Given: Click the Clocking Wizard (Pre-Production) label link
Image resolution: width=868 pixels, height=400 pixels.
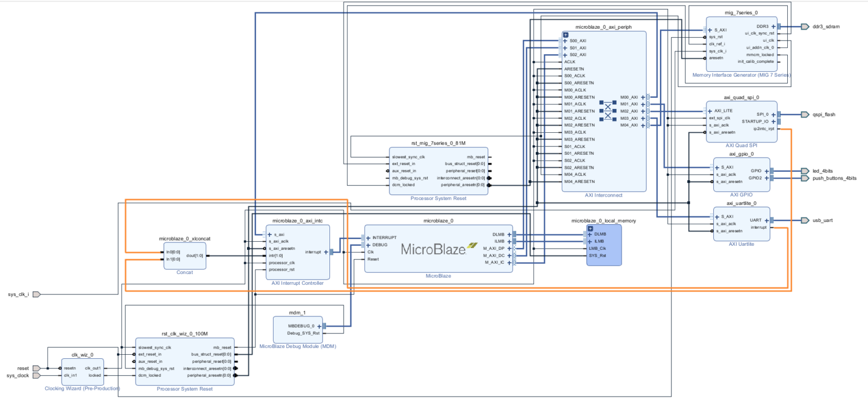Looking at the screenshot, I should coord(82,388).
